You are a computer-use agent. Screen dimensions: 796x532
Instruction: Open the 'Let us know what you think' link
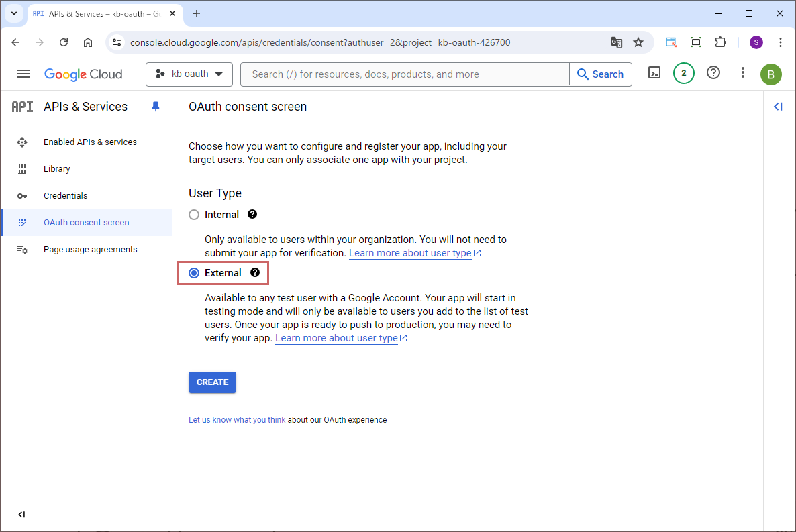(237, 420)
